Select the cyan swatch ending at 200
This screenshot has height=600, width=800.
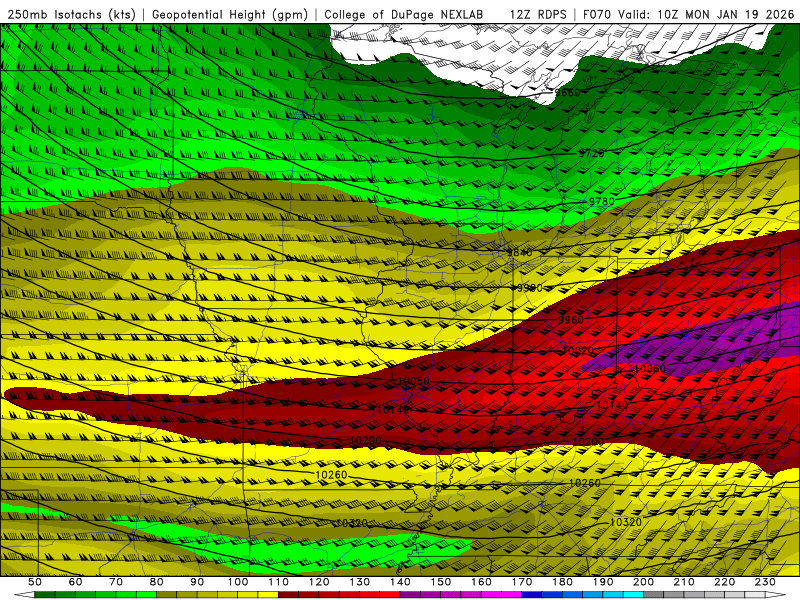(634, 595)
